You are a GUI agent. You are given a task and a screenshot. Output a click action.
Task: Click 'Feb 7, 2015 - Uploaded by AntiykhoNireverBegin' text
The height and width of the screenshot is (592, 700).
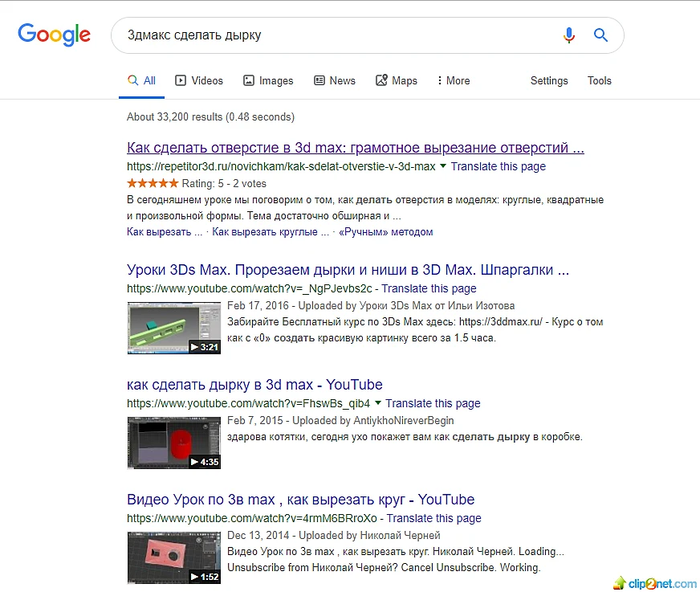[x=340, y=420]
